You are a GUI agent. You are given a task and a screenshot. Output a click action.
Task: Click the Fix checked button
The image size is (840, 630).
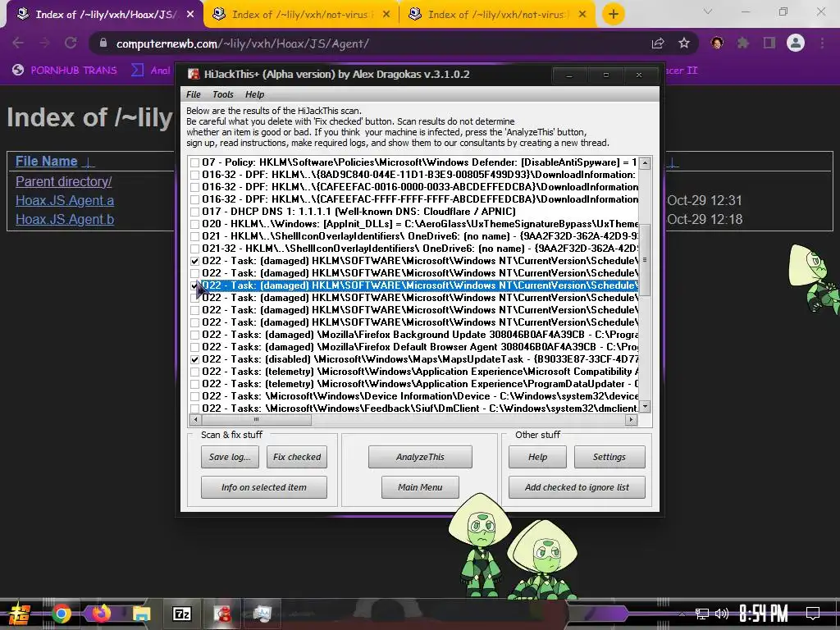(297, 457)
